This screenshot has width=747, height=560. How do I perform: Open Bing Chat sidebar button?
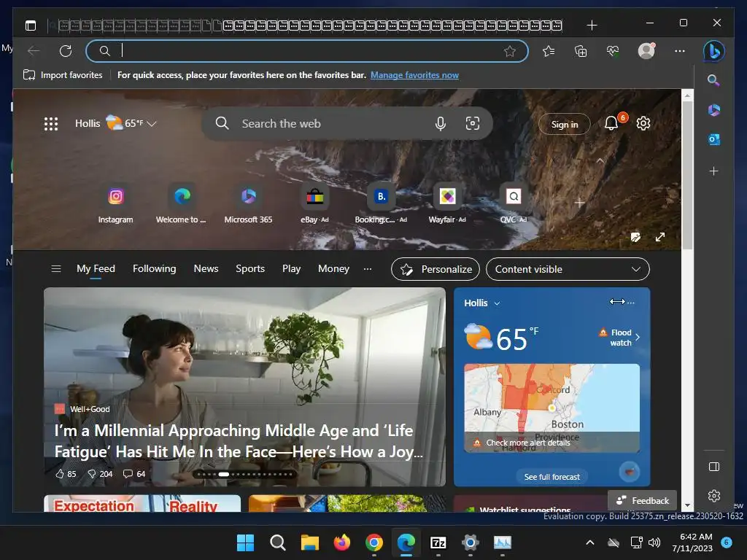click(x=713, y=51)
